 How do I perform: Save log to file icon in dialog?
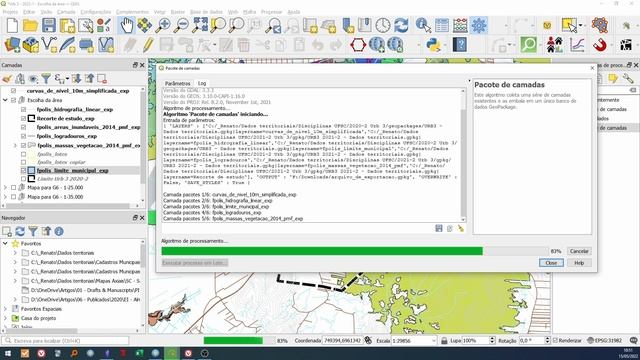(439, 229)
